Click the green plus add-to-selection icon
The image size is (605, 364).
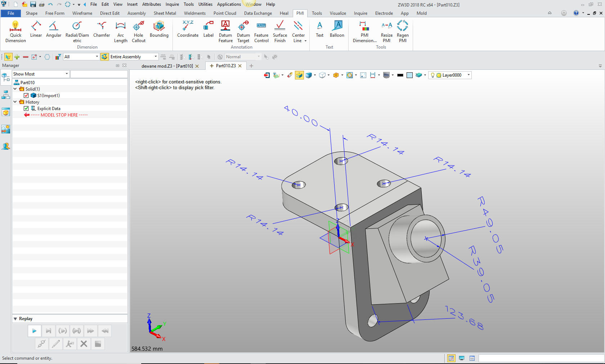coord(17,57)
